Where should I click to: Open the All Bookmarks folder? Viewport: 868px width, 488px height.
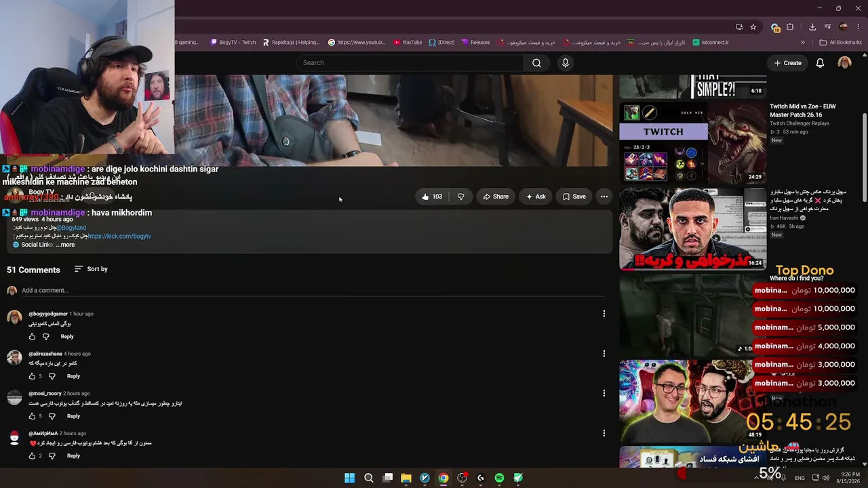pyautogui.click(x=841, y=42)
